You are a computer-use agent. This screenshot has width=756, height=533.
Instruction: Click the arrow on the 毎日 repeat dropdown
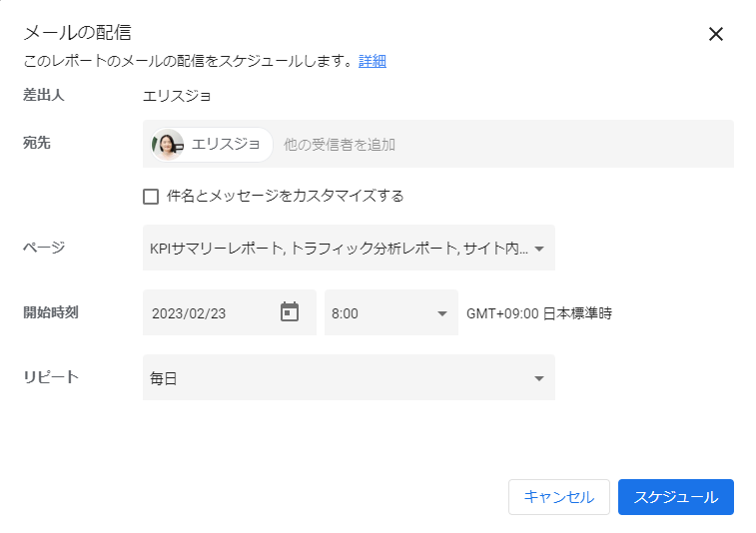click(539, 378)
